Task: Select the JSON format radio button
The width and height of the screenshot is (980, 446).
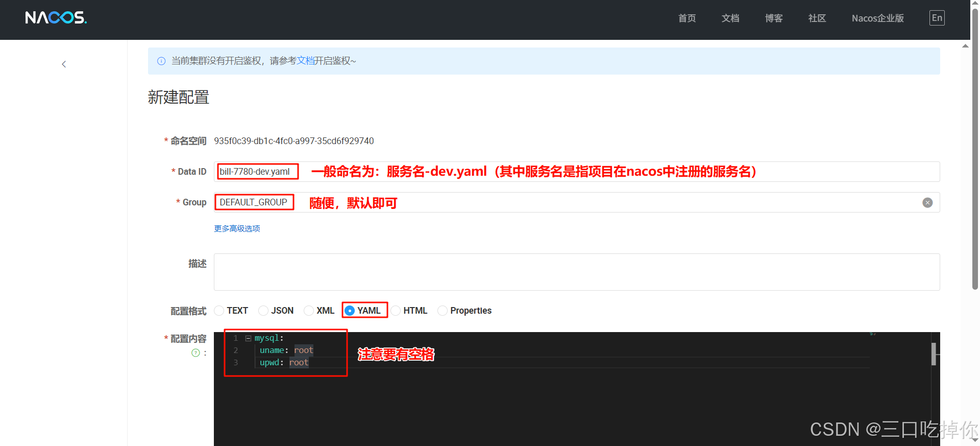Action: [263, 311]
